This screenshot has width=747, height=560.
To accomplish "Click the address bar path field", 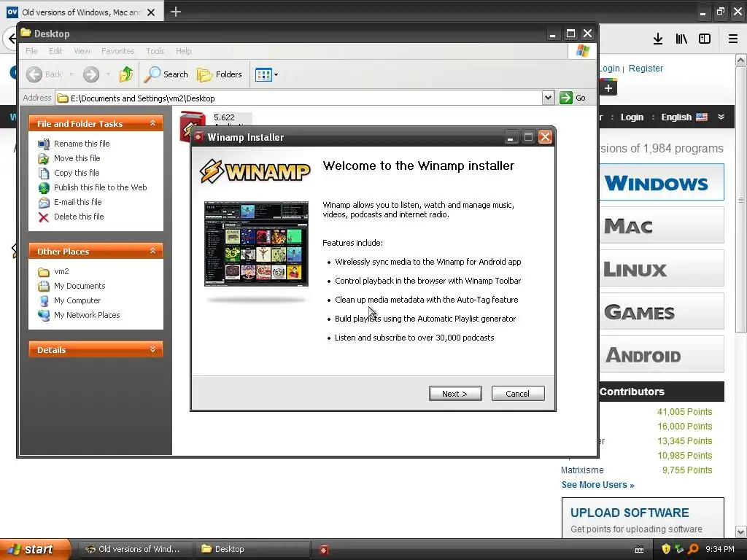I will click(x=298, y=98).
